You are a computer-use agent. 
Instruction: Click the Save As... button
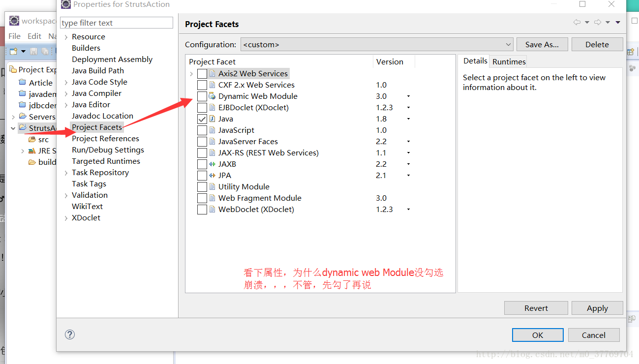tap(542, 44)
